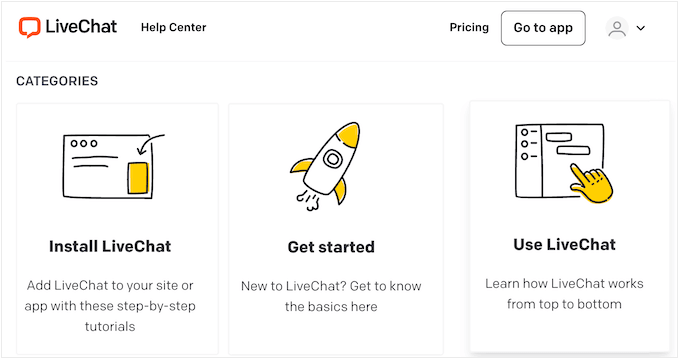
Task: Click the Install LiveChat description text
Action: pos(110,306)
